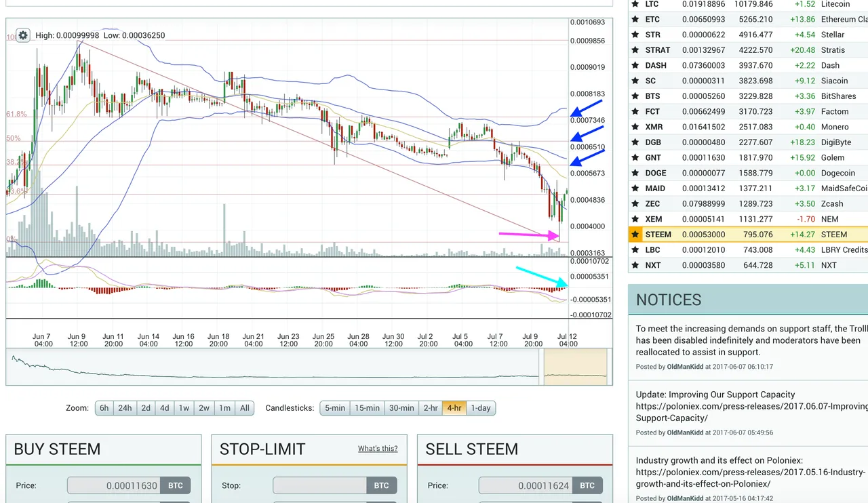This screenshot has height=503, width=868.
Task: Toggle favorite star for MAID row
Action: (635, 188)
